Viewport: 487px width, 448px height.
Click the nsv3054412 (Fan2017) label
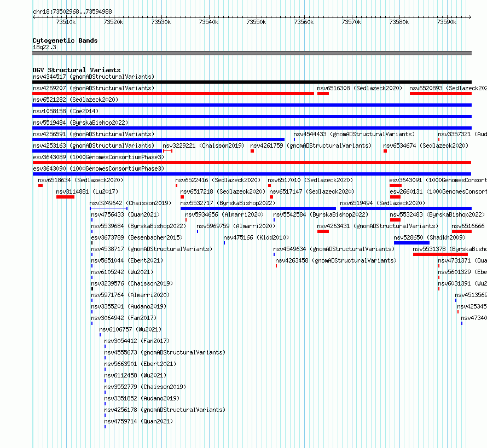[x=137, y=341]
